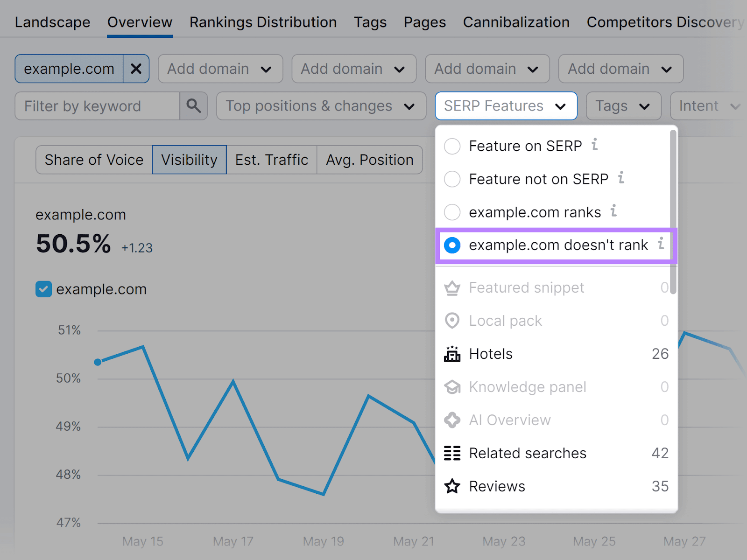Click the Reviews star icon
The width and height of the screenshot is (747, 560).
pyautogui.click(x=451, y=486)
